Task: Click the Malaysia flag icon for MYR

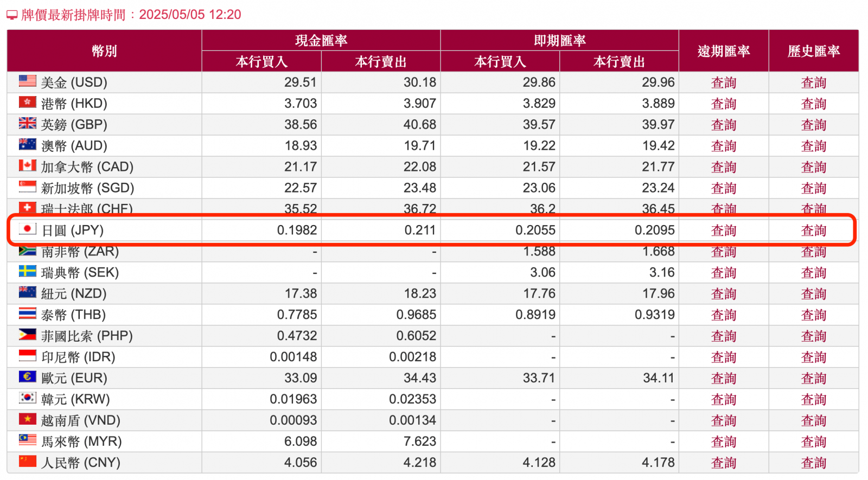Action: pyautogui.click(x=27, y=440)
